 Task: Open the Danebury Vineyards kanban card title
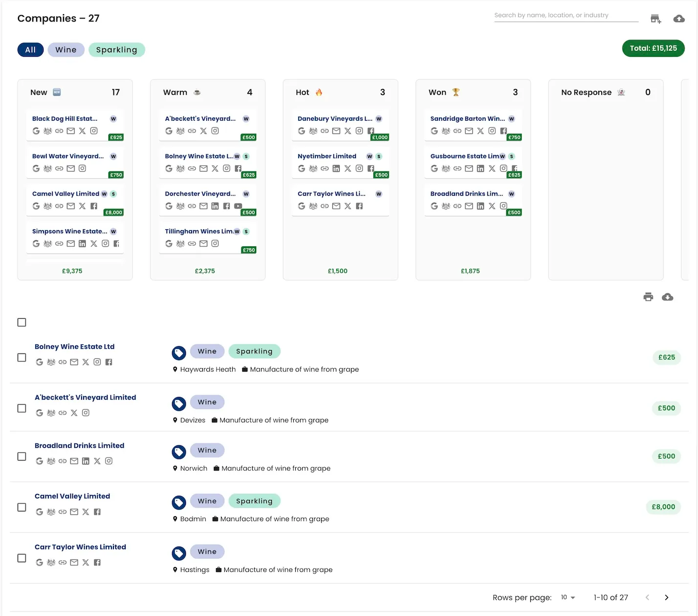[335, 119]
